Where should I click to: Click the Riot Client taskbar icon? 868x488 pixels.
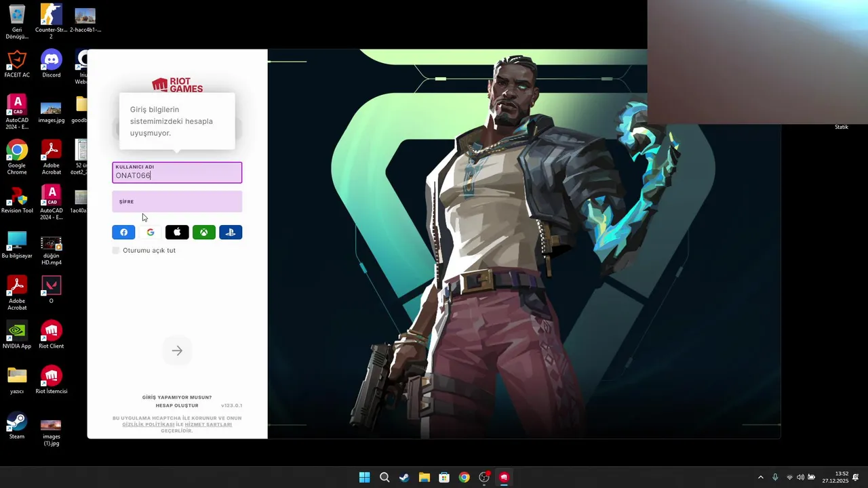coord(504,477)
